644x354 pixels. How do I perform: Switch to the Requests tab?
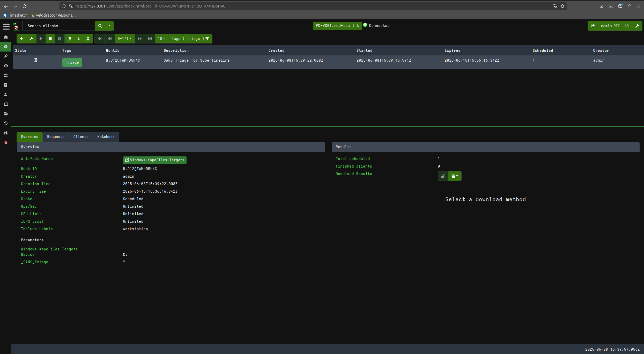[56, 137]
